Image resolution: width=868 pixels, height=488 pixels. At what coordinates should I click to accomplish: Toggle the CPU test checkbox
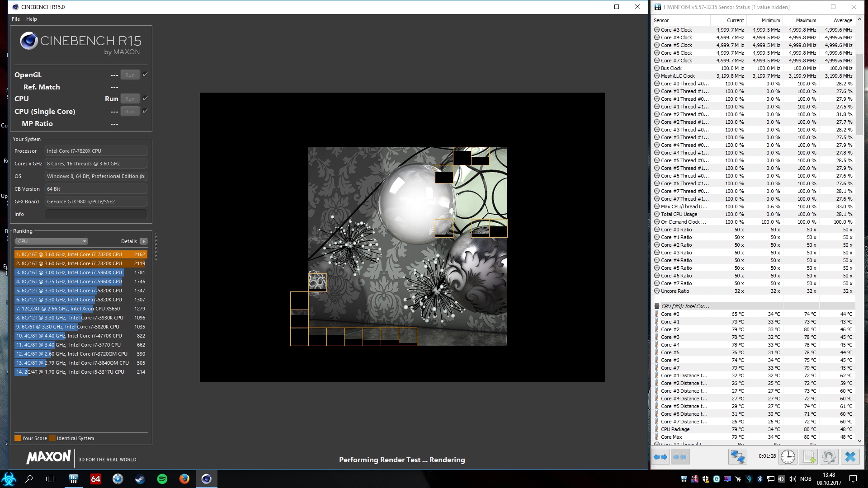point(145,99)
